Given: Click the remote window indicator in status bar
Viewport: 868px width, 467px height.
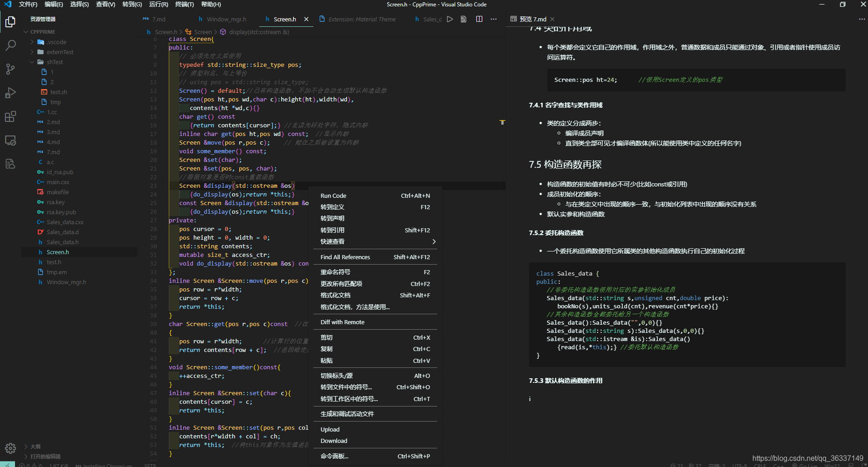Looking at the screenshot, I should point(7,464).
